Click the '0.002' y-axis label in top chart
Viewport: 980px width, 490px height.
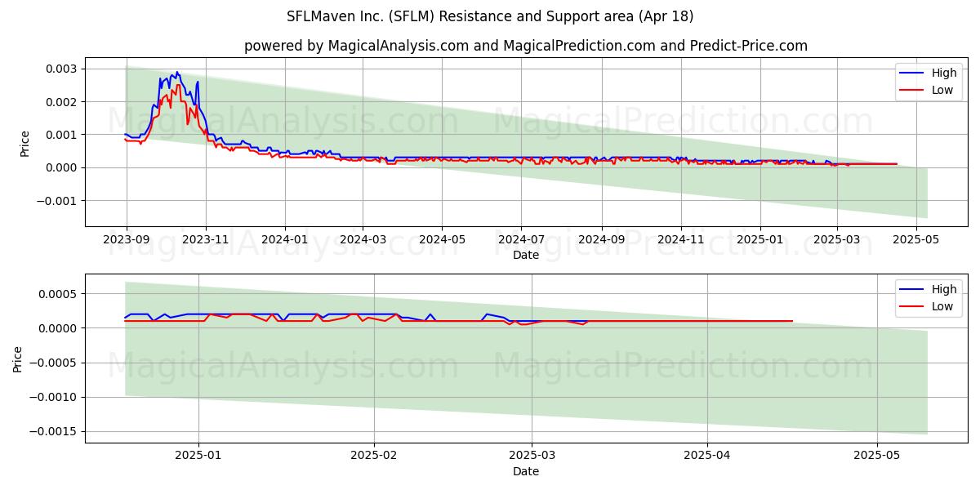click(x=62, y=101)
